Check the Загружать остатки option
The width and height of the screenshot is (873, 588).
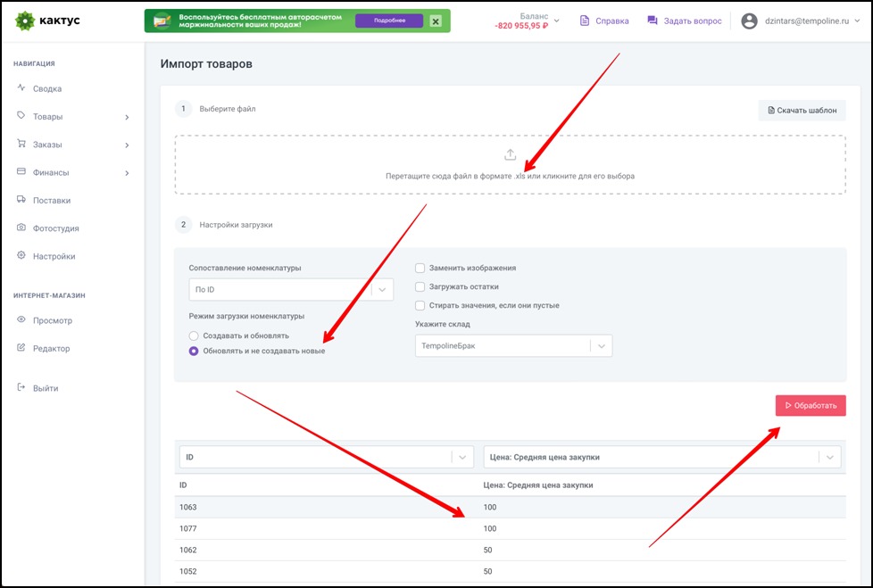pos(420,286)
